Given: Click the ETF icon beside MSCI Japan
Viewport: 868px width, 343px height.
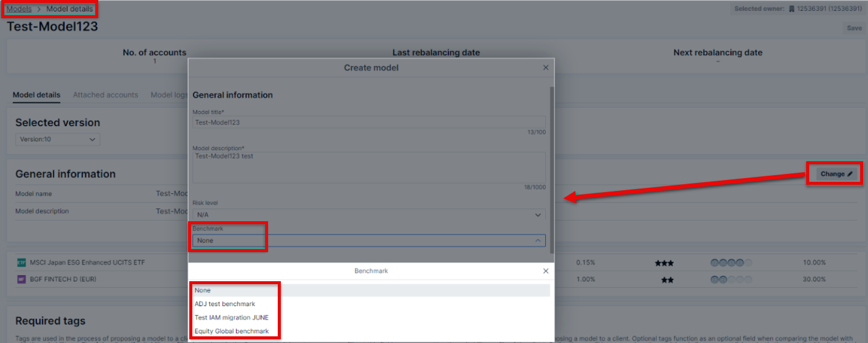Looking at the screenshot, I should tap(21, 263).
